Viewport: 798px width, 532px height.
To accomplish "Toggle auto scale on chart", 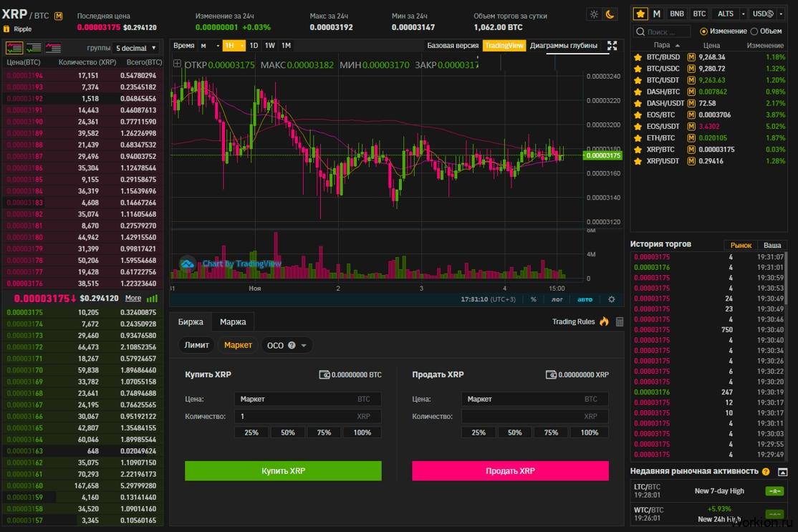I will [585, 299].
